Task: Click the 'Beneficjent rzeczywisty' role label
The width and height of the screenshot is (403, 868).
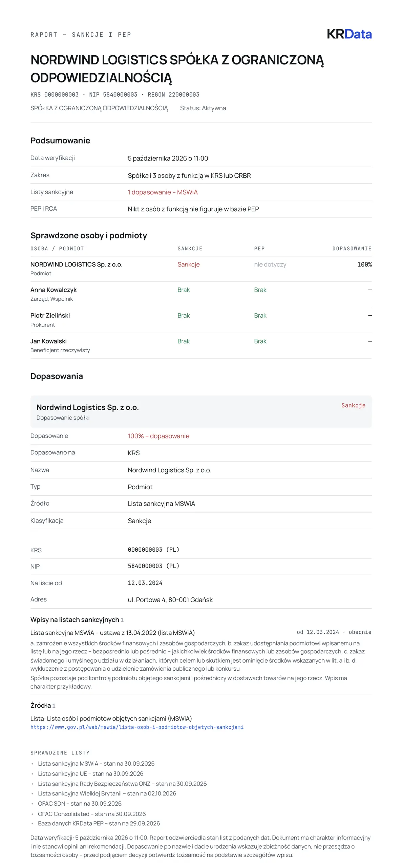Action: point(60,350)
